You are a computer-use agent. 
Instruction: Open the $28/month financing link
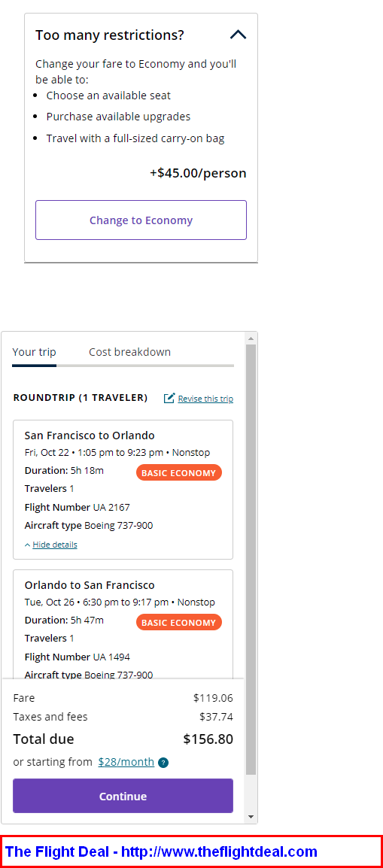[x=126, y=762]
